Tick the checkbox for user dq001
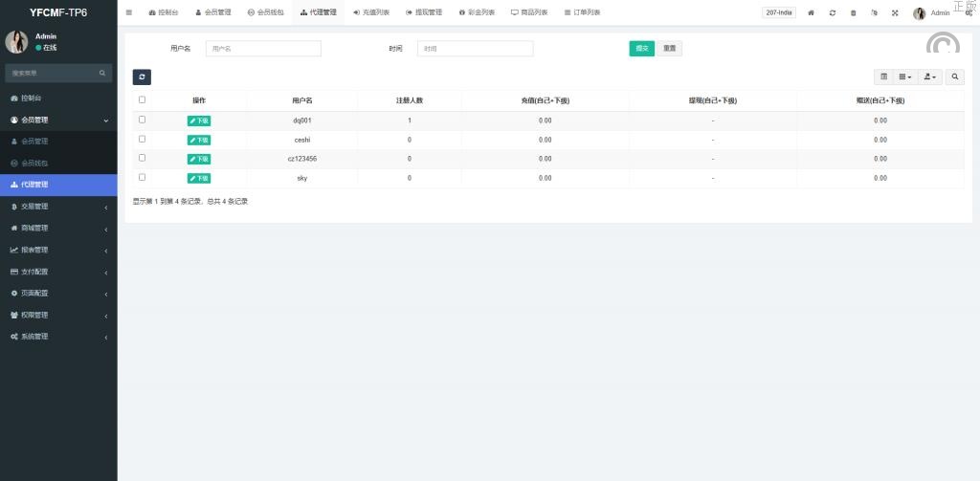 pyautogui.click(x=143, y=120)
